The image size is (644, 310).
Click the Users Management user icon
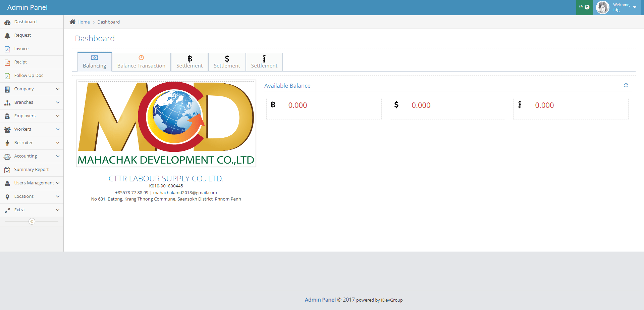click(7, 183)
